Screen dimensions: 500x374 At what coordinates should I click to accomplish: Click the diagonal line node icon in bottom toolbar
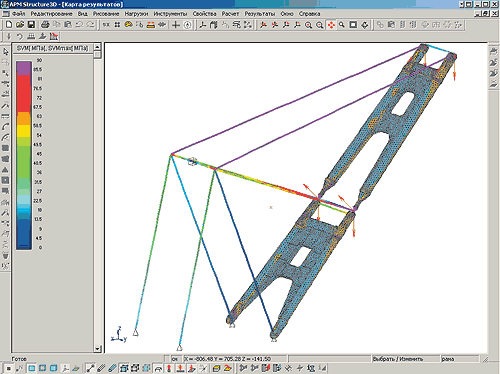click(x=90, y=368)
